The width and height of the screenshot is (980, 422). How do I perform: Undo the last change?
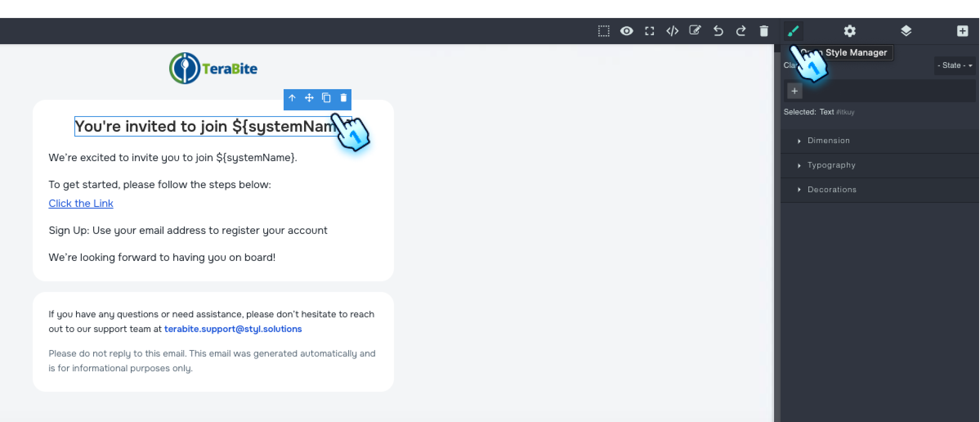point(718,31)
